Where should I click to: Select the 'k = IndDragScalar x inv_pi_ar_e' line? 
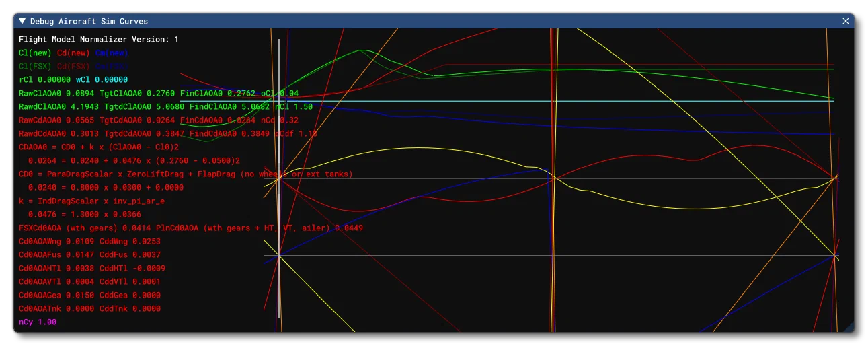[x=92, y=201]
